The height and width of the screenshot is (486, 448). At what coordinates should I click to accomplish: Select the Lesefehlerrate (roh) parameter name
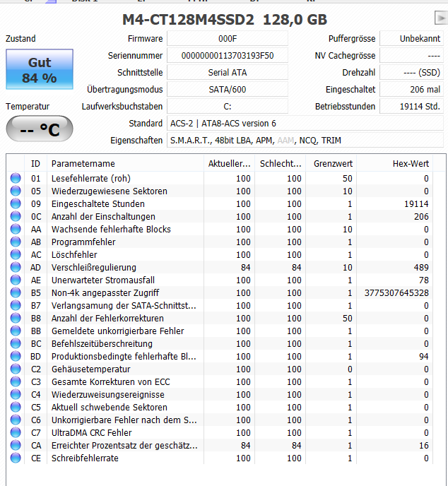coord(91,179)
